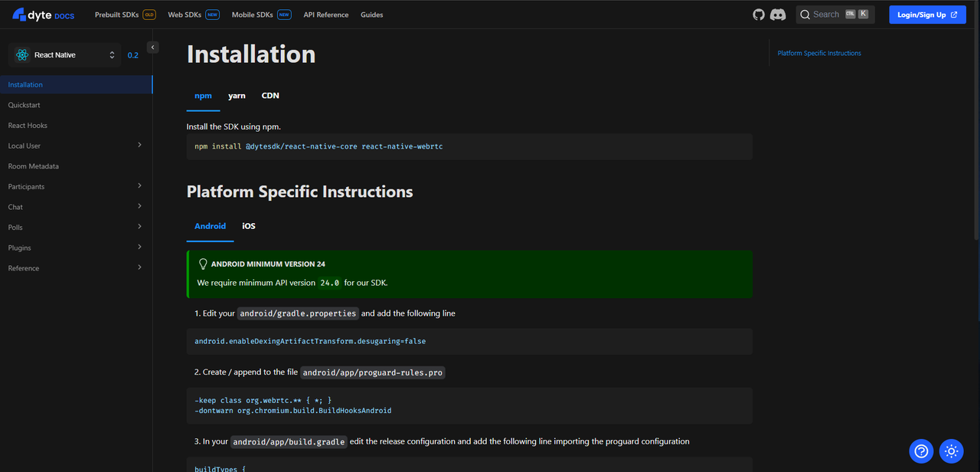
Task: Click the android/app/proguard-rules.pro inline code
Action: 372,372
